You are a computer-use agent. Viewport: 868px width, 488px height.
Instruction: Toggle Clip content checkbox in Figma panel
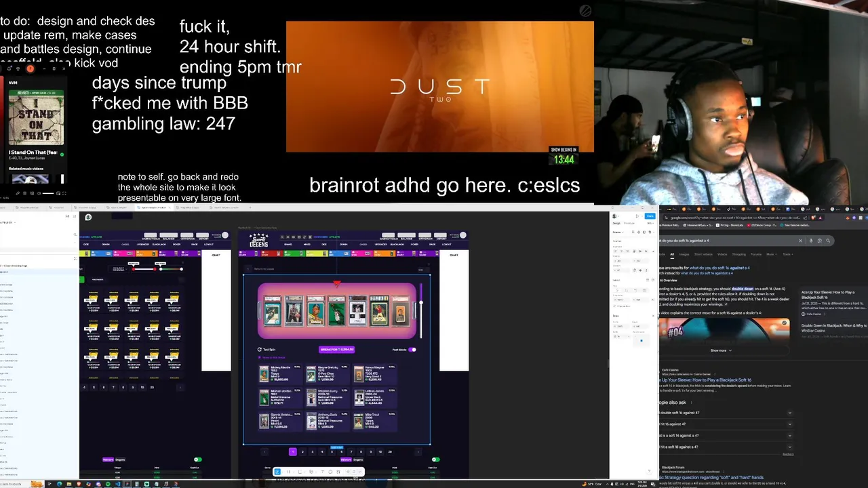pyautogui.click(x=614, y=306)
